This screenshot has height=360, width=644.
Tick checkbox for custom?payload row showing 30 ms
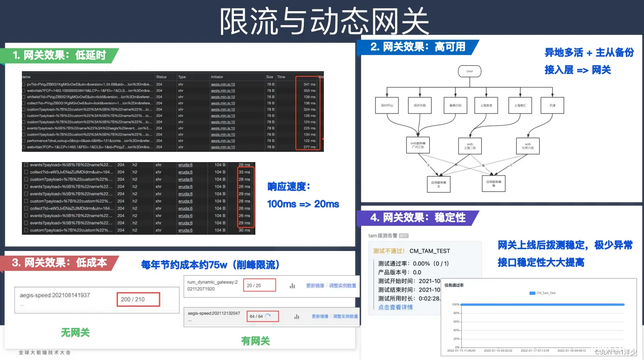tap(26, 230)
